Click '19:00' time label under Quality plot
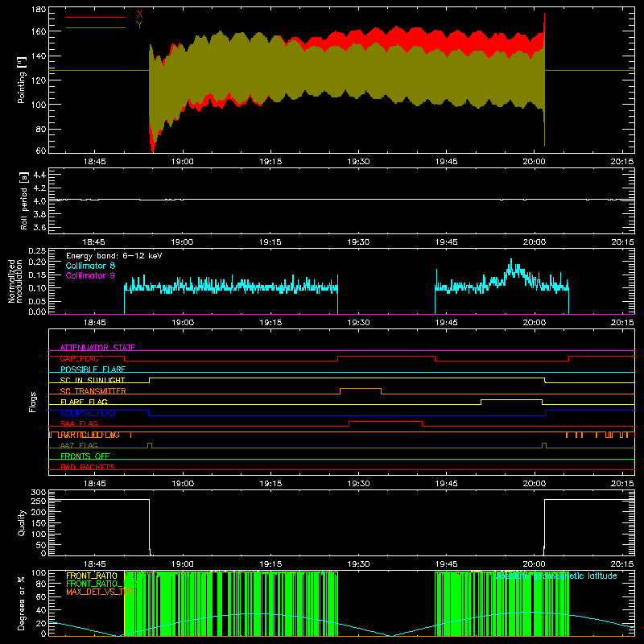This screenshot has width=644, height=644. (x=183, y=564)
